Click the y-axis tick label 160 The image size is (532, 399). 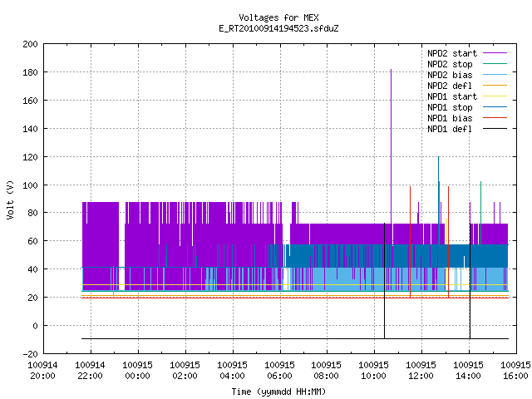click(x=30, y=101)
